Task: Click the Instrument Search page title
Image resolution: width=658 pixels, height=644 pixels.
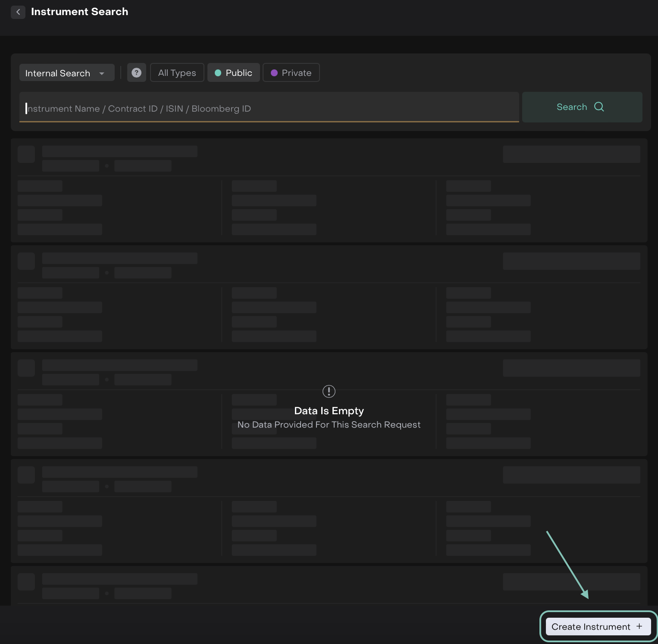Action: [79, 12]
